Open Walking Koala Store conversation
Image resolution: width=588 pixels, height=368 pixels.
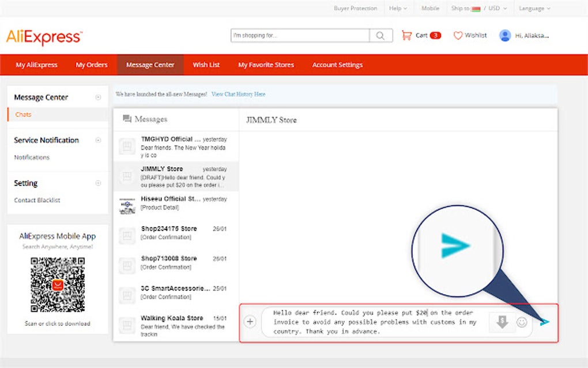(x=176, y=325)
